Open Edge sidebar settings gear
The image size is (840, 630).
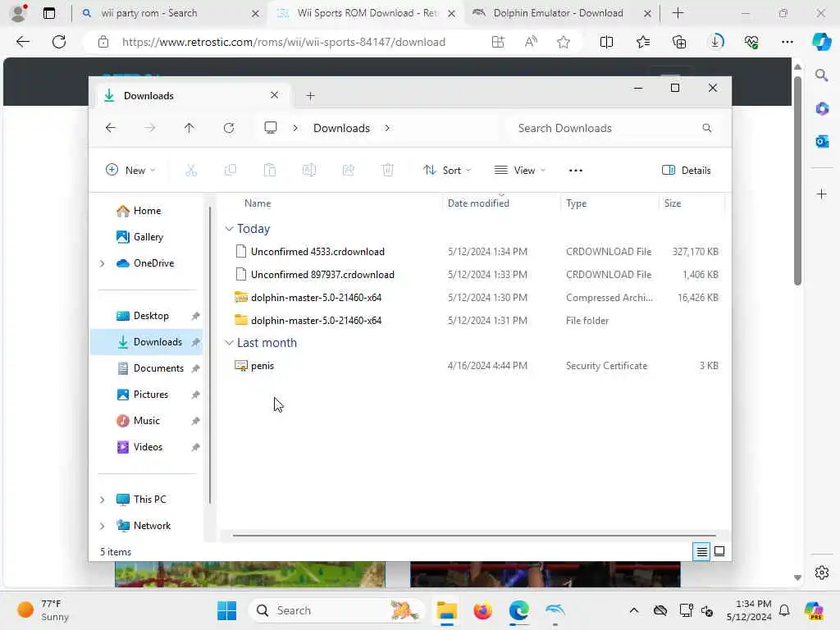[x=822, y=573]
